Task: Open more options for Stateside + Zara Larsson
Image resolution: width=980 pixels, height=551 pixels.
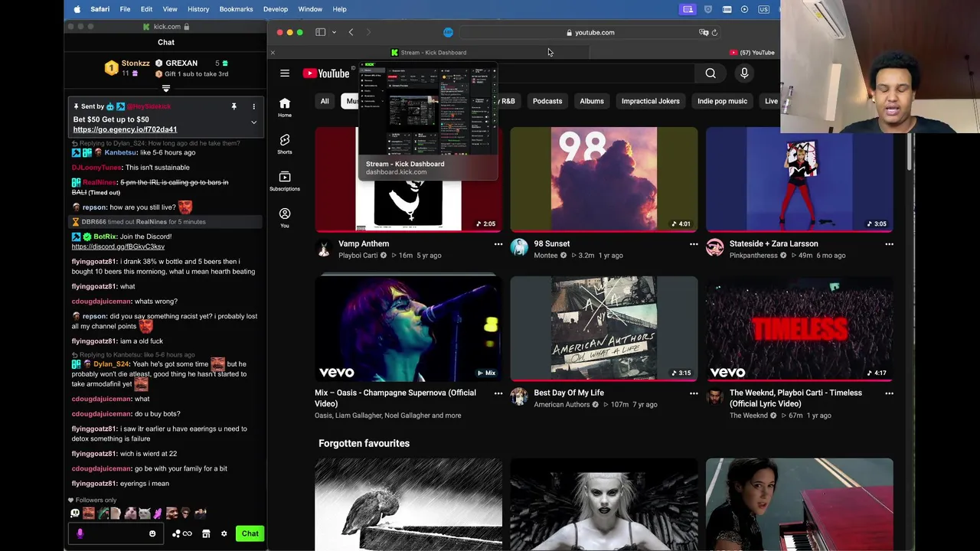Action: click(x=889, y=244)
